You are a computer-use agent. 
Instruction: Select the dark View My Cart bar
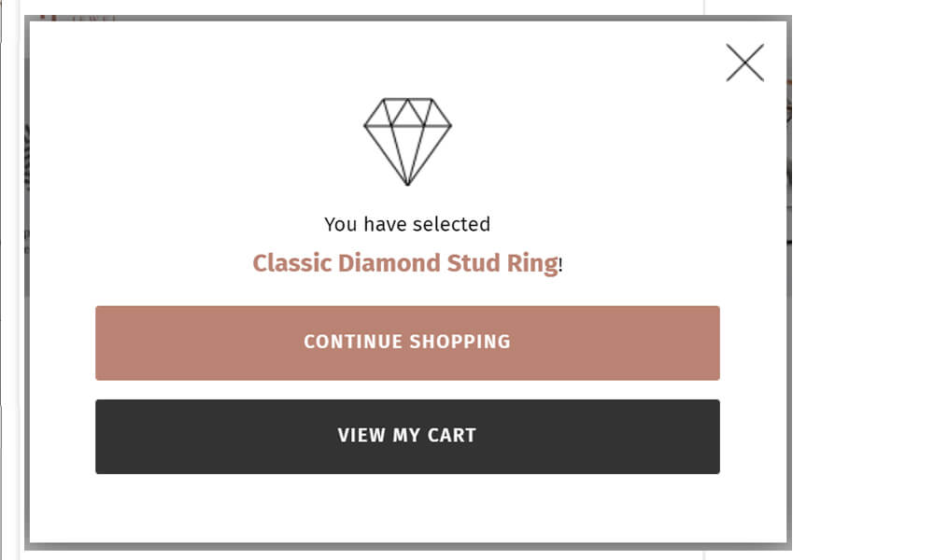click(x=407, y=436)
